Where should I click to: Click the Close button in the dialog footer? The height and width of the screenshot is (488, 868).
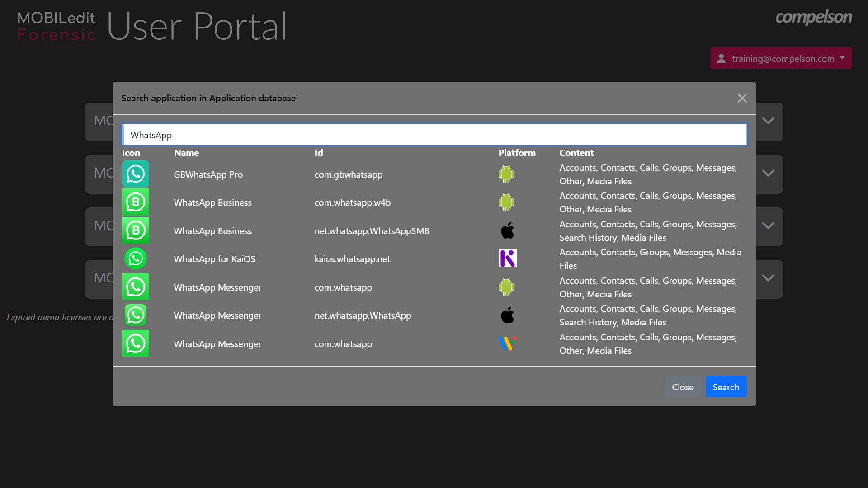click(x=683, y=387)
